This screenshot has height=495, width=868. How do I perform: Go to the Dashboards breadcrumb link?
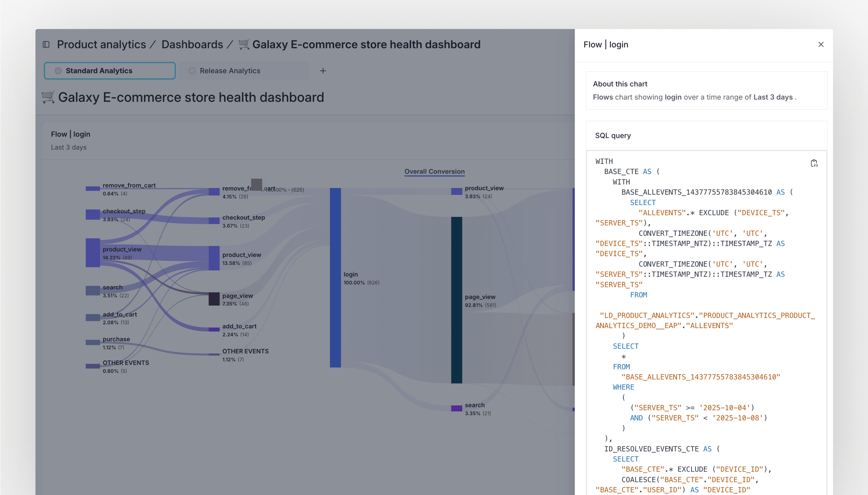192,44
